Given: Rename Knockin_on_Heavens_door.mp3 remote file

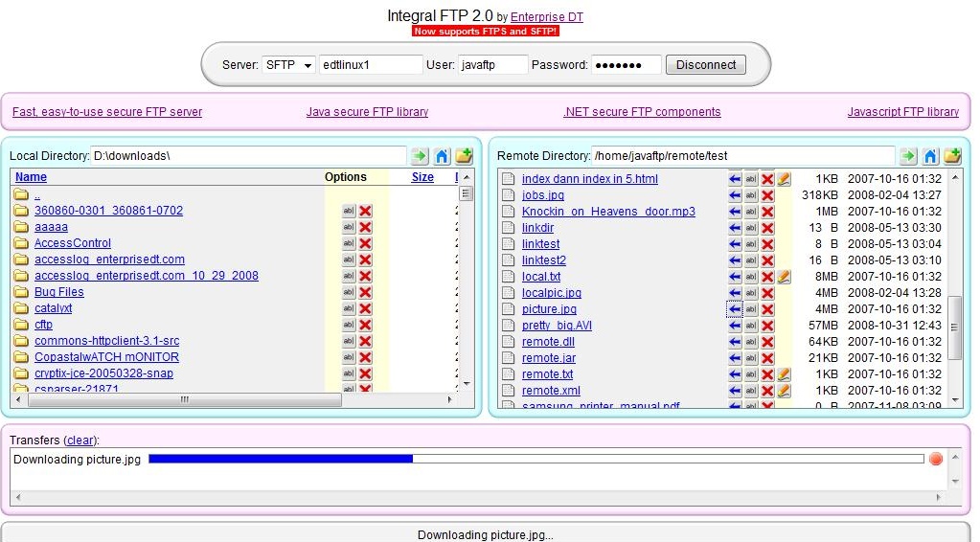Looking at the screenshot, I should [x=751, y=212].
